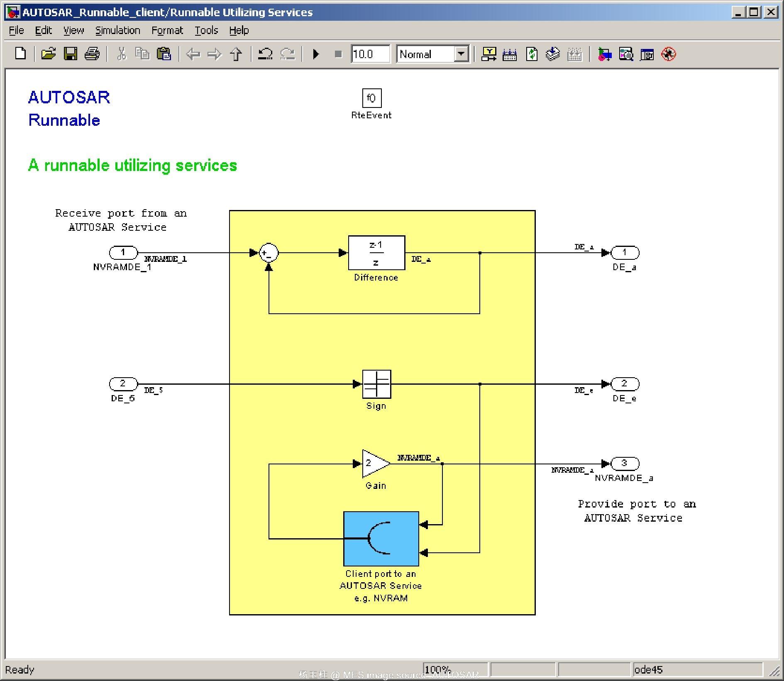This screenshot has width=784, height=681.
Task: Open an existing model file
Action: [x=49, y=54]
